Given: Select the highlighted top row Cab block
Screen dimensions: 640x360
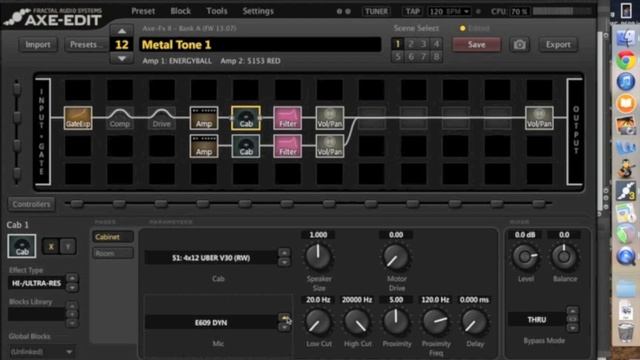Looking at the screenshot, I should pos(246,118).
